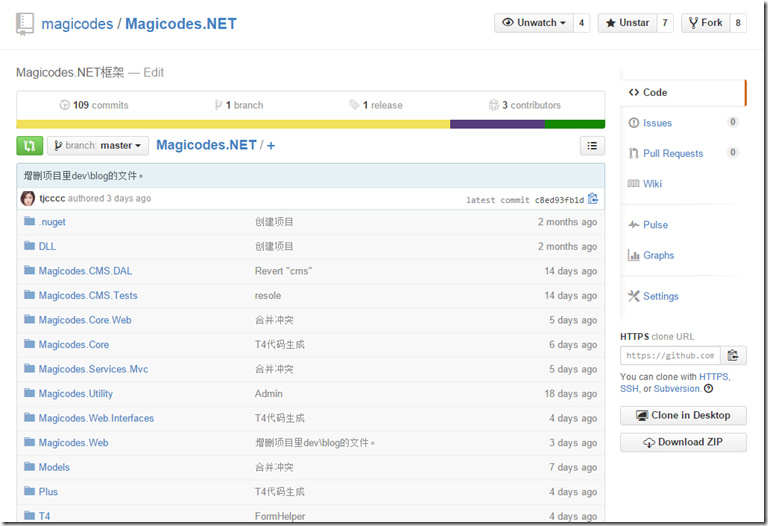
Task: Open the Magicodes.Services.Mvc folder
Action: pyautogui.click(x=94, y=369)
